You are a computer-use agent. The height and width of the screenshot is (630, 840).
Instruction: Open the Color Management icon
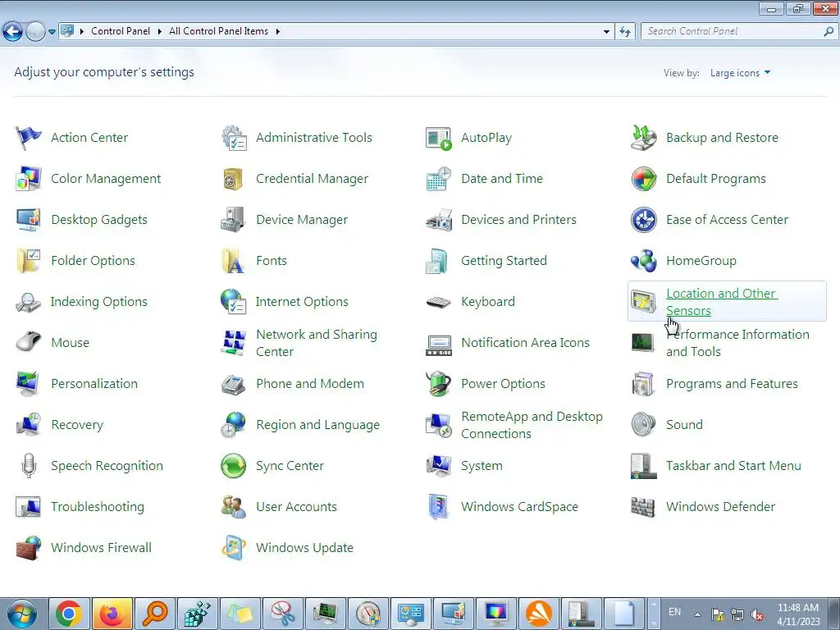(28, 178)
